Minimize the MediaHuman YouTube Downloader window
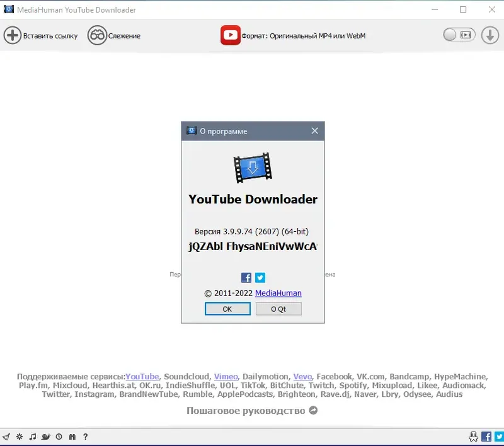 (x=435, y=9)
